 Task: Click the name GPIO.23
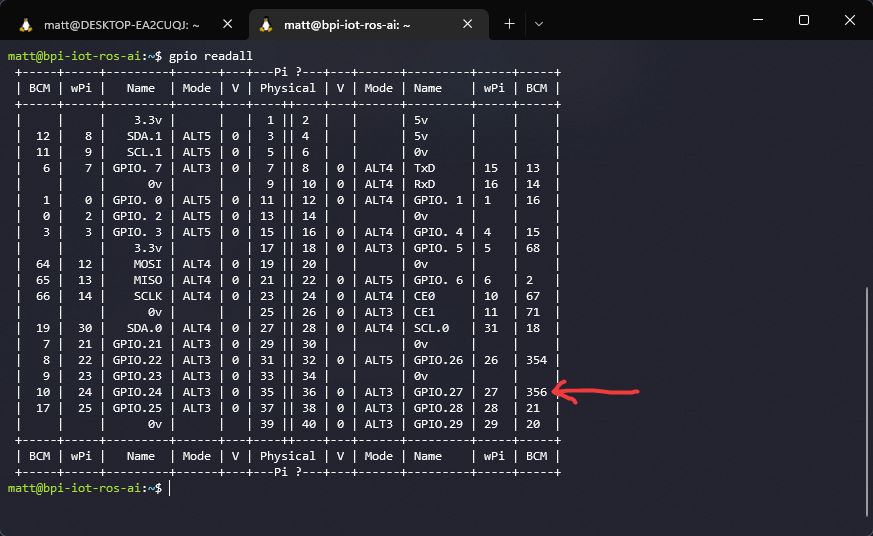[137, 376]
